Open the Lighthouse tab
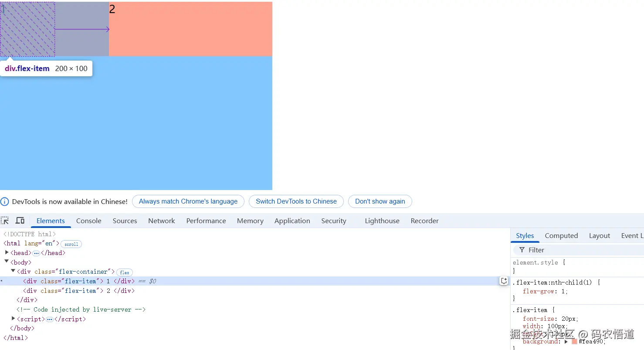The height and width of the screenshot is (350, 644). pos(382,221)
